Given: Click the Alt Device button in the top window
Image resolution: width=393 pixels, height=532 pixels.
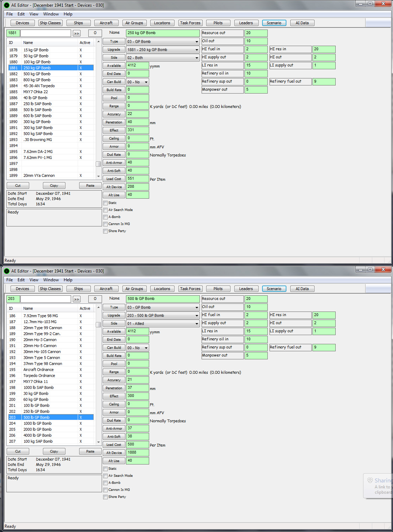Looking at the screenshot, I should pos(114,187).
